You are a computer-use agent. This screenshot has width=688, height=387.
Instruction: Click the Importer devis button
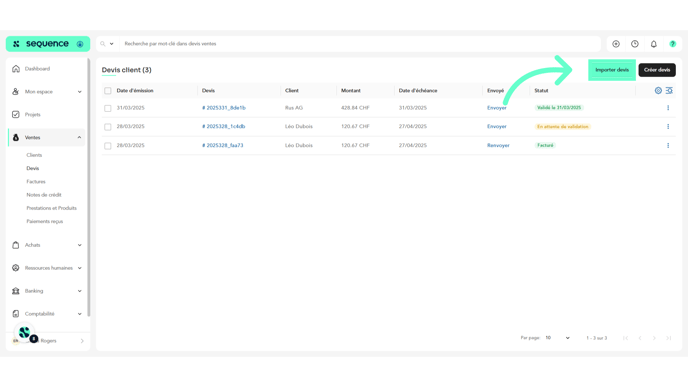pos(612,70)
